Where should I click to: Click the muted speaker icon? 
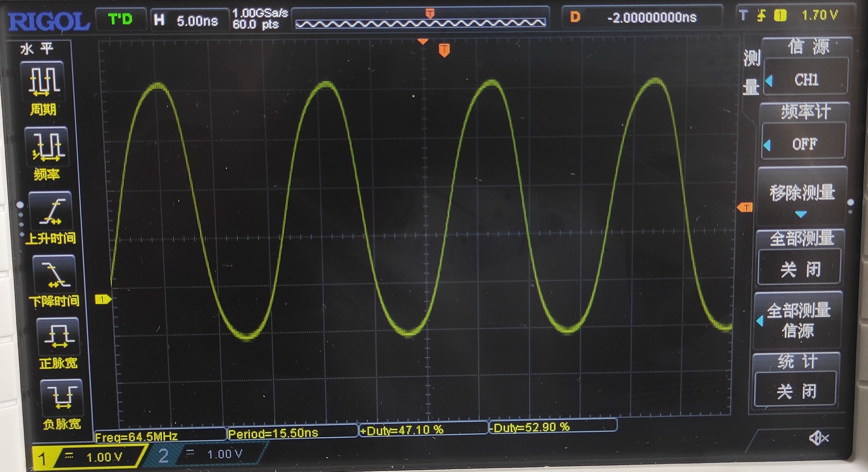[x=819, y=438]
